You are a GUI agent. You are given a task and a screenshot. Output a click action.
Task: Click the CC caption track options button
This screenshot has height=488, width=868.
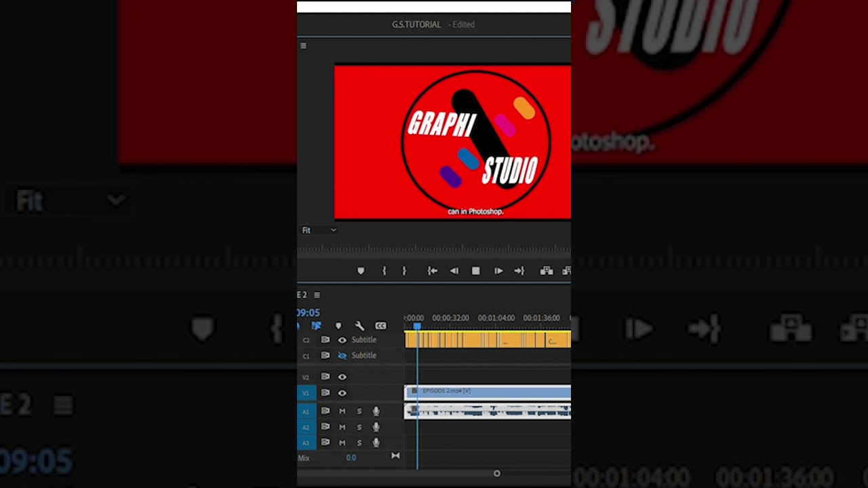pos(380,326)
